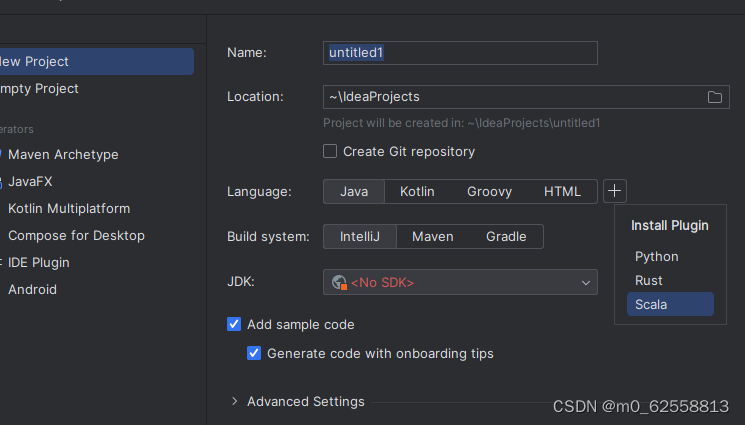This screenshot has width=745, height=425.
Task: Choose Maven build system
Action: click(432, 236)
